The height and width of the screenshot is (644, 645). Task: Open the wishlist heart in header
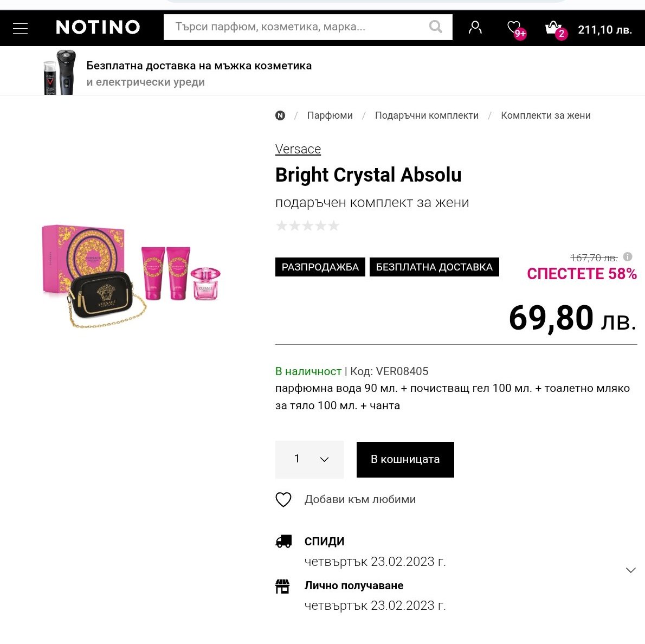(x=514, y=28)
